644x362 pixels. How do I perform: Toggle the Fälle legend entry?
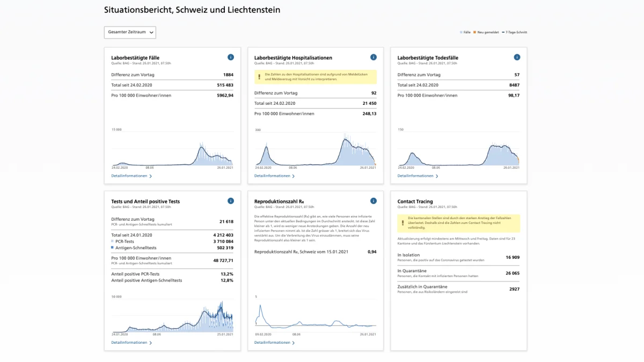tap(465, 32)
